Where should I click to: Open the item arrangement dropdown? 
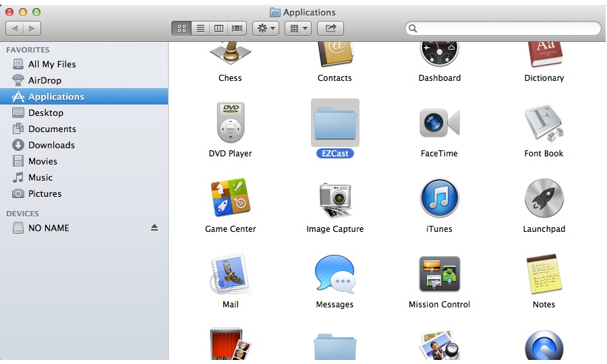click(298, 28)
